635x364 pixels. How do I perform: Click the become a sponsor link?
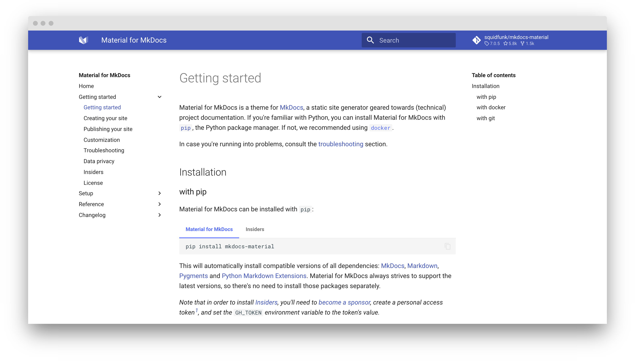click(344, 302)
